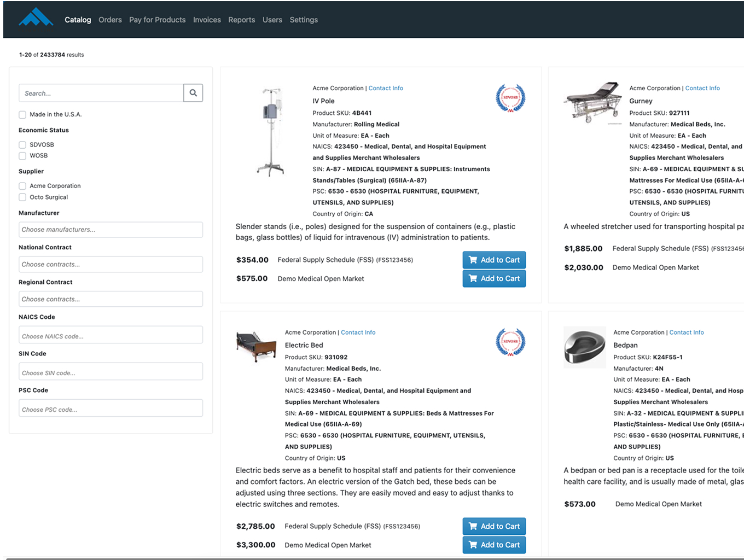Navigate to Invoices
744x560 pixels.
tap(207, 20)
